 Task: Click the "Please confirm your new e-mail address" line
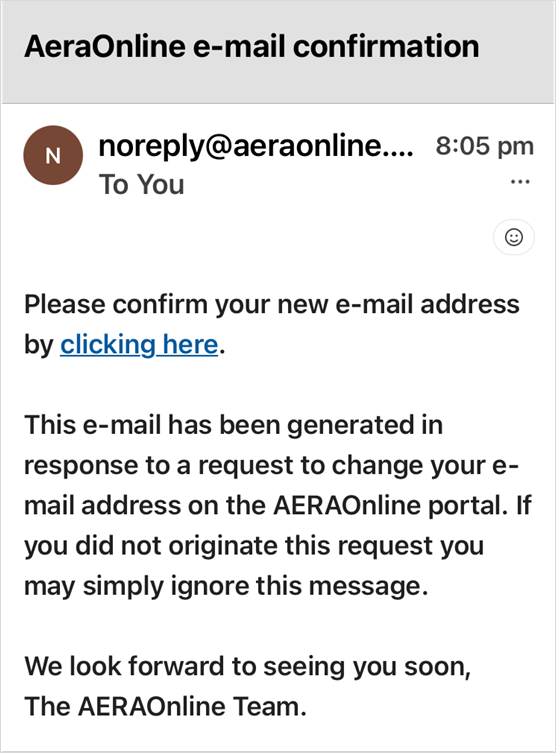click(x=272, y=304)
